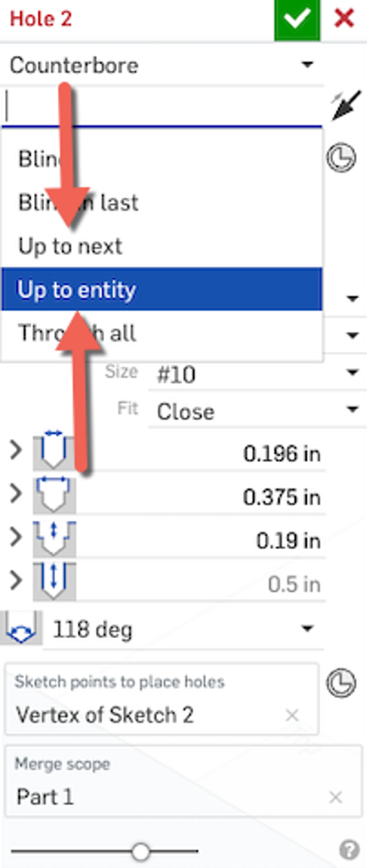This screenshot has width=367, height=868.
Task: Confirm Hole 2 with green checkmark
Action: pos(297,19)
